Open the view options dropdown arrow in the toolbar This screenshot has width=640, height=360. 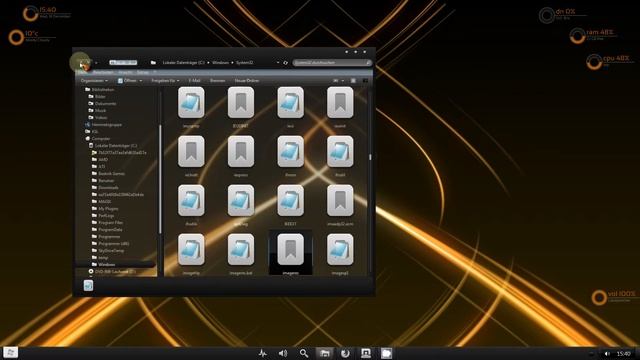point(342,81)
